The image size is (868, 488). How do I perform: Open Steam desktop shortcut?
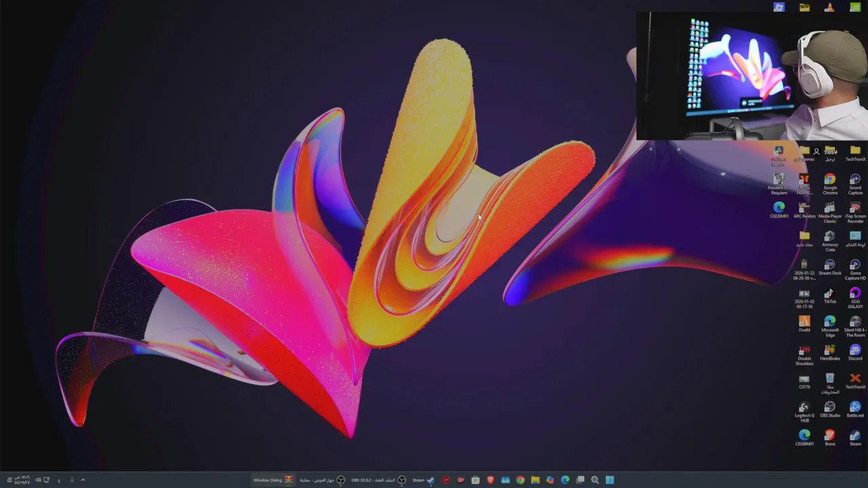[x=855, y=438]
